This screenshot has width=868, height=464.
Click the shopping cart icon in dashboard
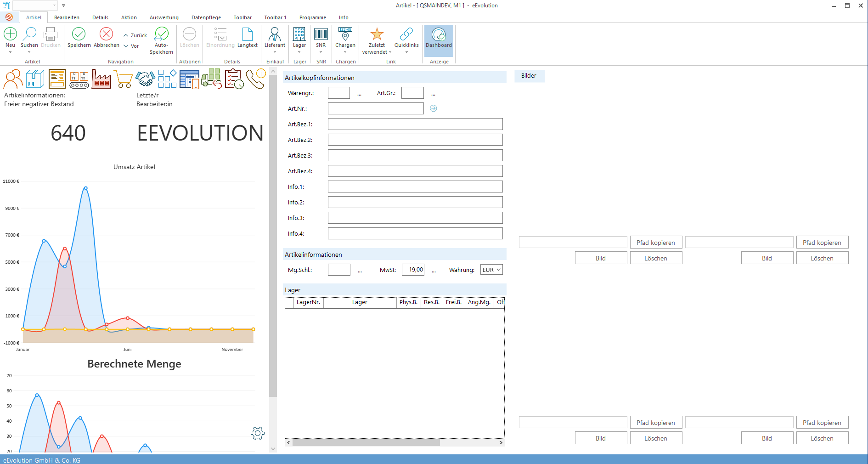123,79
